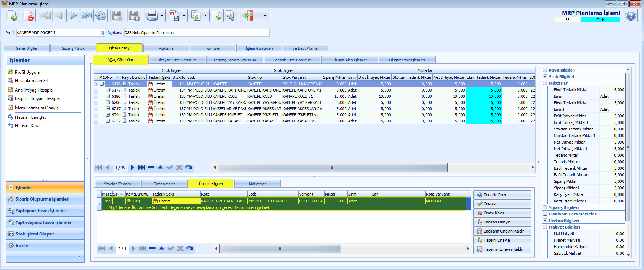Image resolution: width=644 pixels, height=270 pixels.
Task: Go to next record with blue arrow
Action: click(73, 16)
